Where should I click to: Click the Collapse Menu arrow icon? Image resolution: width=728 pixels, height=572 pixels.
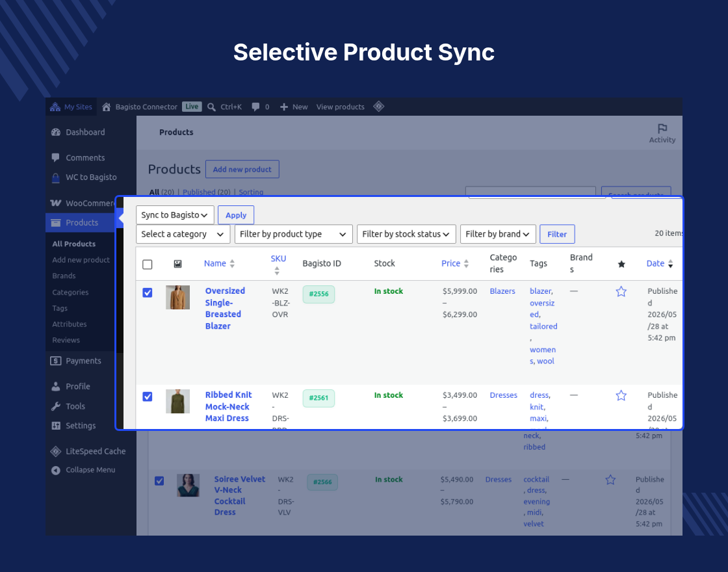tap(56, 471)
